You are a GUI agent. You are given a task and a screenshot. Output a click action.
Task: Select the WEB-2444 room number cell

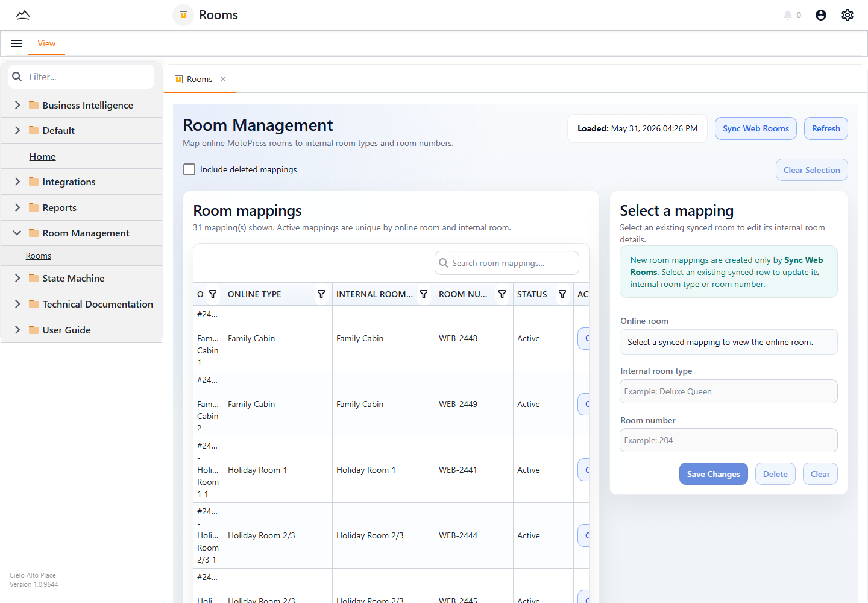pos(474,535)
